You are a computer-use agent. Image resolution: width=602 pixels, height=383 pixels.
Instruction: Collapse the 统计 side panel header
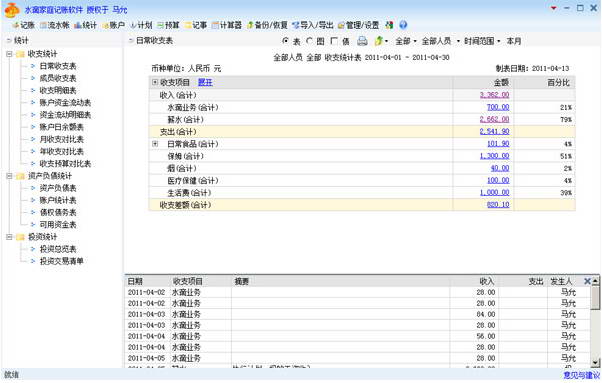pos(8,40)
